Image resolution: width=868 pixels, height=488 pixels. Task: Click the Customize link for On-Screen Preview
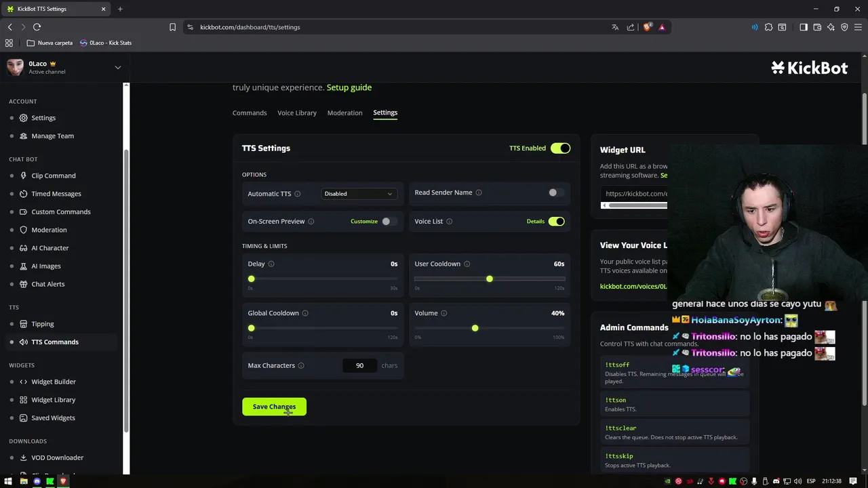click(x=364, y=222)
